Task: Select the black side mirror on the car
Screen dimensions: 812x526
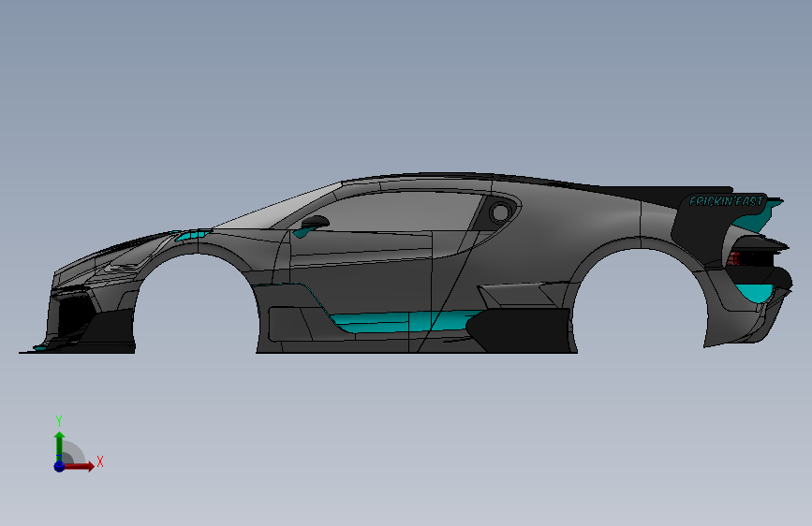Action: tap(315, 222)
